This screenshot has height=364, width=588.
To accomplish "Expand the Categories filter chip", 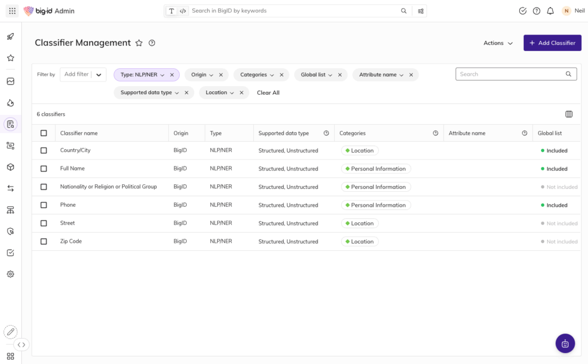I will point(257,75).
